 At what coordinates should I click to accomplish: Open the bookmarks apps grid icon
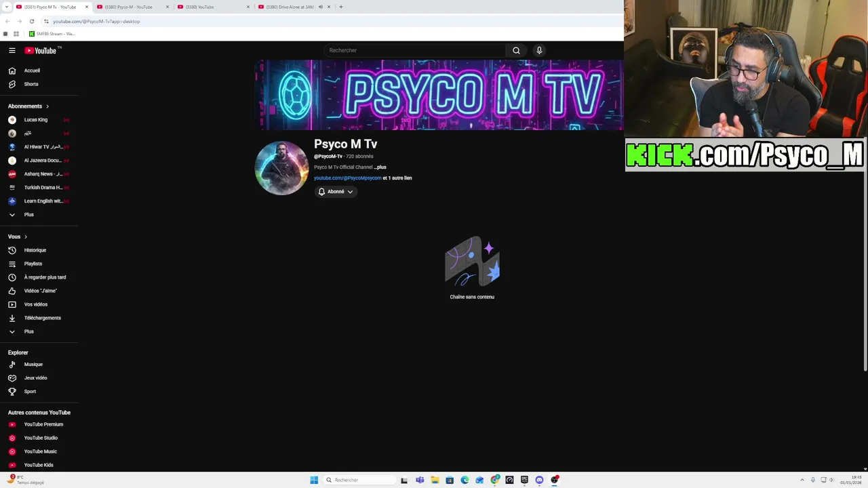16,34
